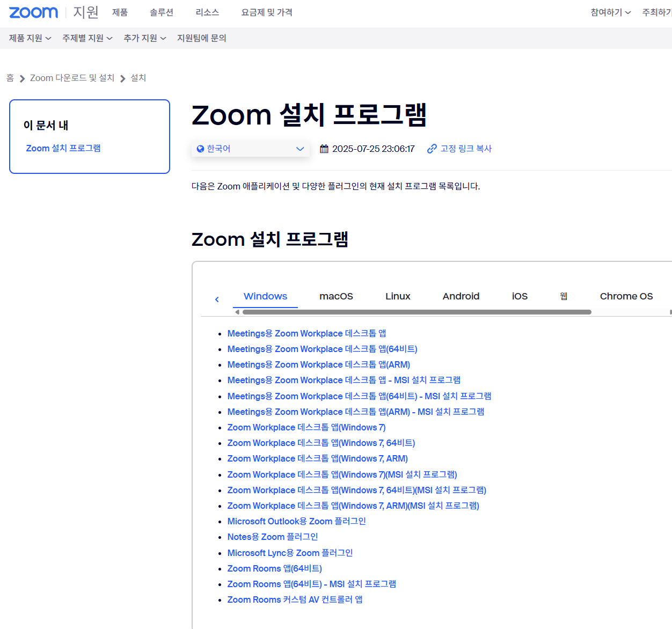Open Zoom Rooms 앱(64비트) - MSI 설치 프로그램
Image resolution: width=672 pixels, height=629 pixels.
tap(312, 584)
